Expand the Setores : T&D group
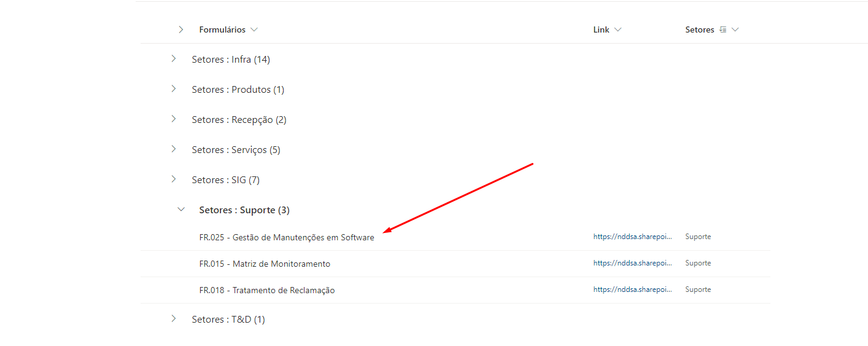 174,319
